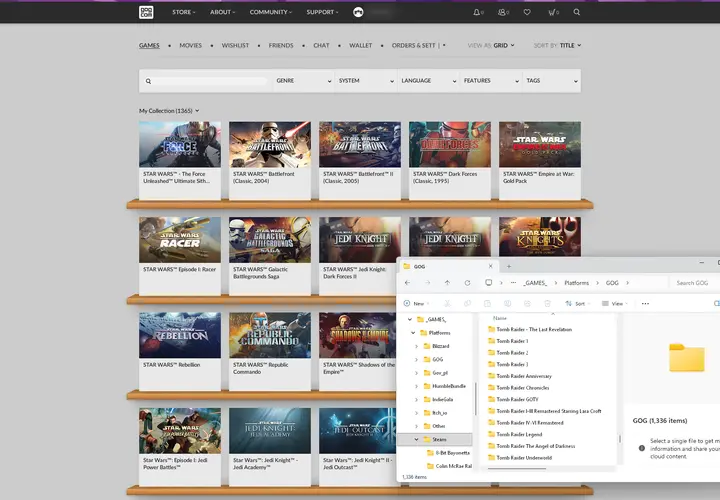Open STAR WARS Episode I: Racer thumbnail
This screenshot has height=500, width=720.
point(180,240)
